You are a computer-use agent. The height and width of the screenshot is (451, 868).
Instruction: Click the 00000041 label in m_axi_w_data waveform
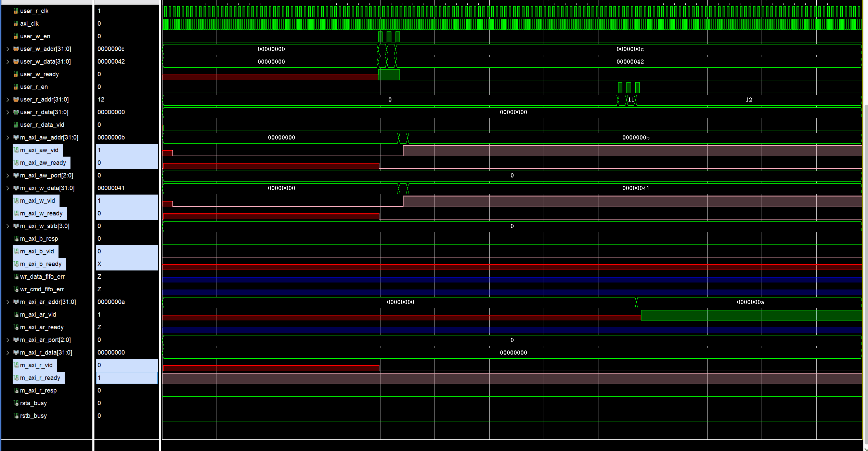pos(636,188)
